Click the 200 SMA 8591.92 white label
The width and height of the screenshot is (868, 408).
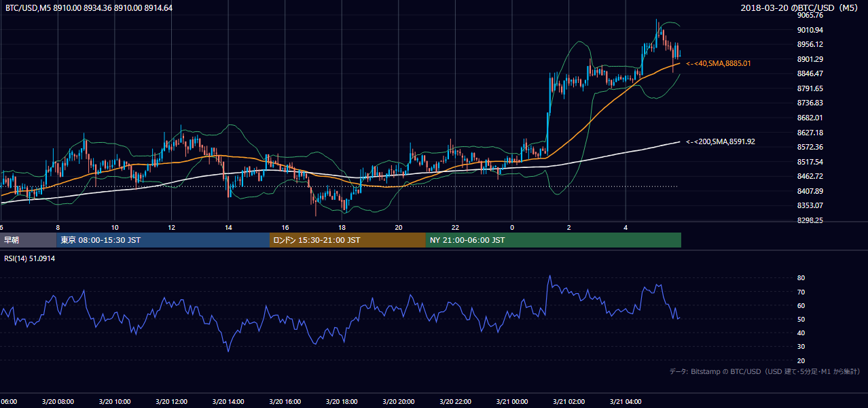(721, 141)
